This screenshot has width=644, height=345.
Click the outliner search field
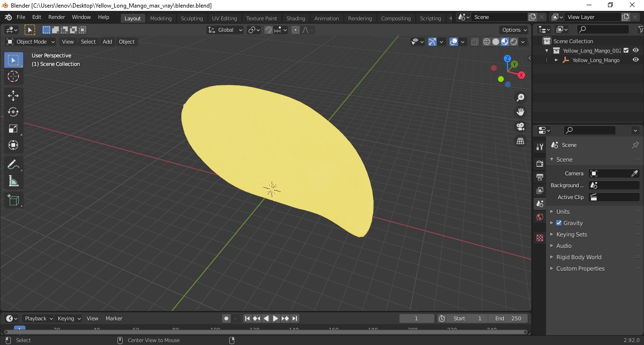603,29
